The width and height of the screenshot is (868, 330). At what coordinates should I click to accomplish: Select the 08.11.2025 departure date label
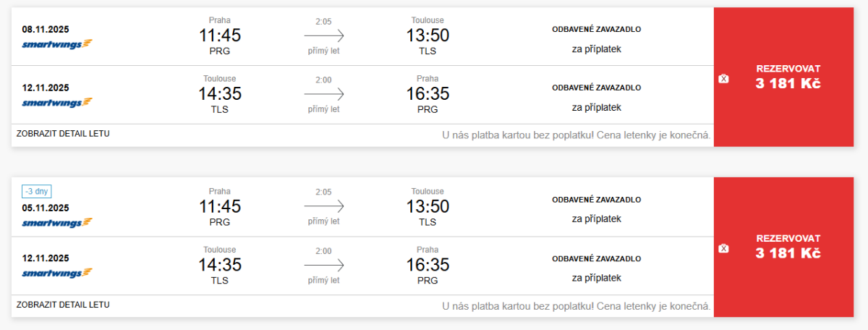[x=46, y=30]
